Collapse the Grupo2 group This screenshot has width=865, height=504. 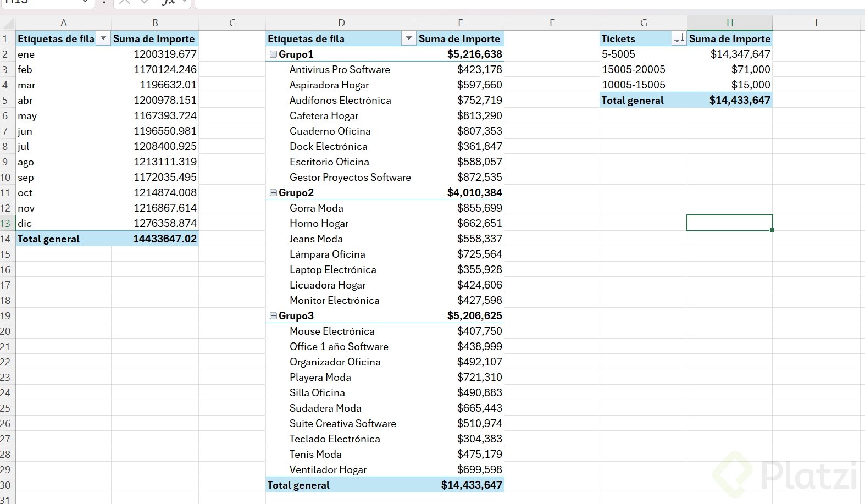coord(273,193)
